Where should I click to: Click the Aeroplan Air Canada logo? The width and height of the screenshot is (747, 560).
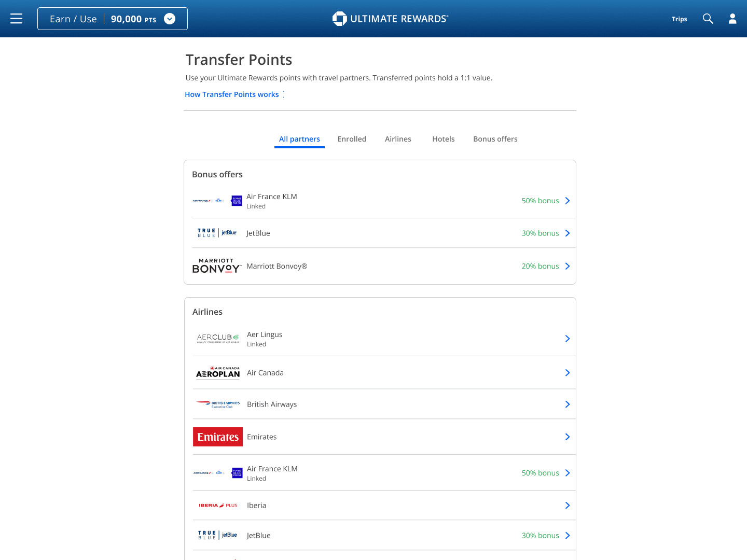[x=218, y=372]
